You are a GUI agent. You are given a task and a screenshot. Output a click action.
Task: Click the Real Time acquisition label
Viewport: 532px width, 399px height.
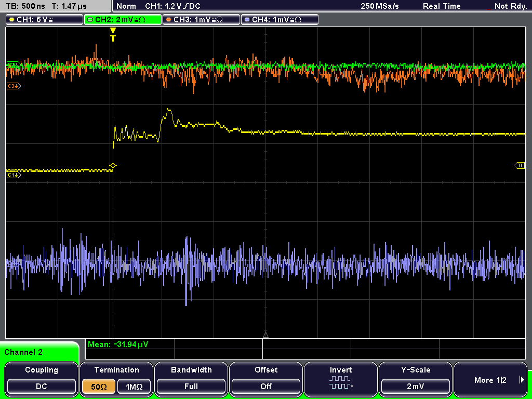coord(442,6)
